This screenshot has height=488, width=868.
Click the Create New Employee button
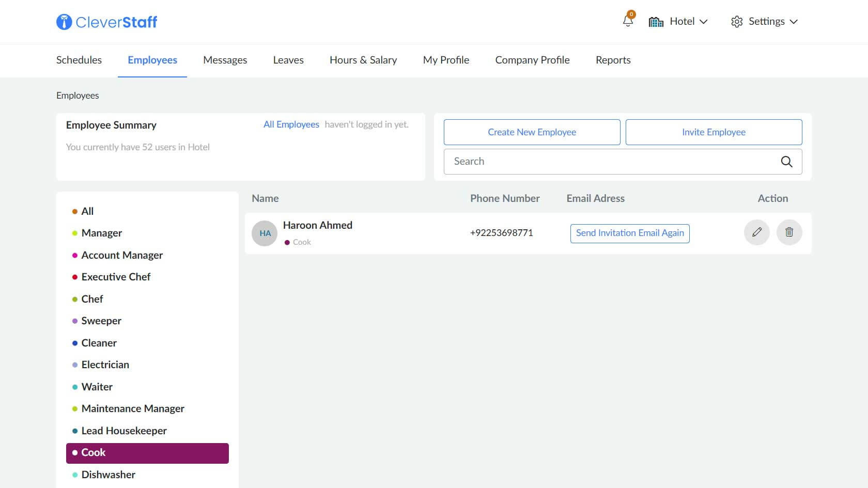click(x=532, y=132)
